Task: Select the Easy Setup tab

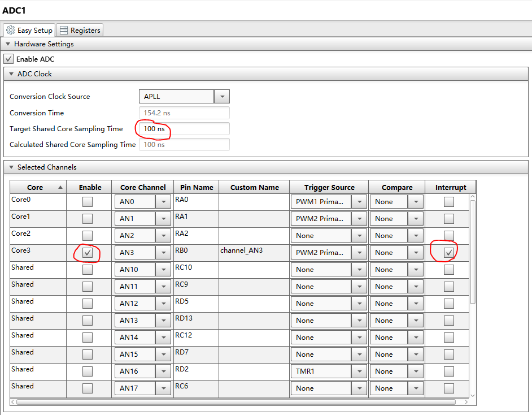Action: pyautogui.click(x=29, y=31)
